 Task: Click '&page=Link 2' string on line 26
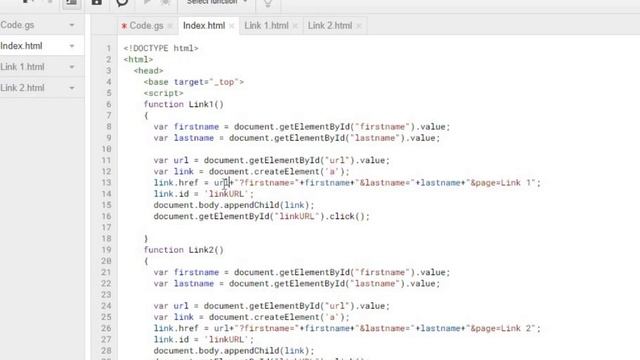503,328
